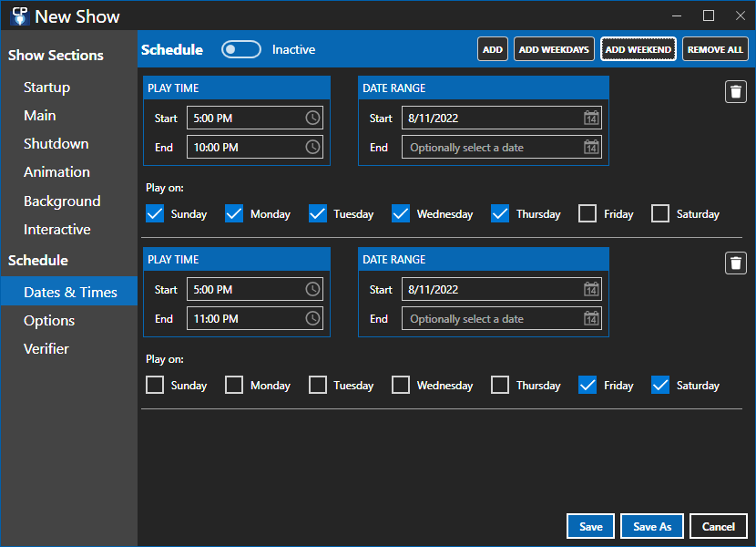Open calendar for first schedule End date
This screenshot has width=756, height=547.
coord(591,148)
